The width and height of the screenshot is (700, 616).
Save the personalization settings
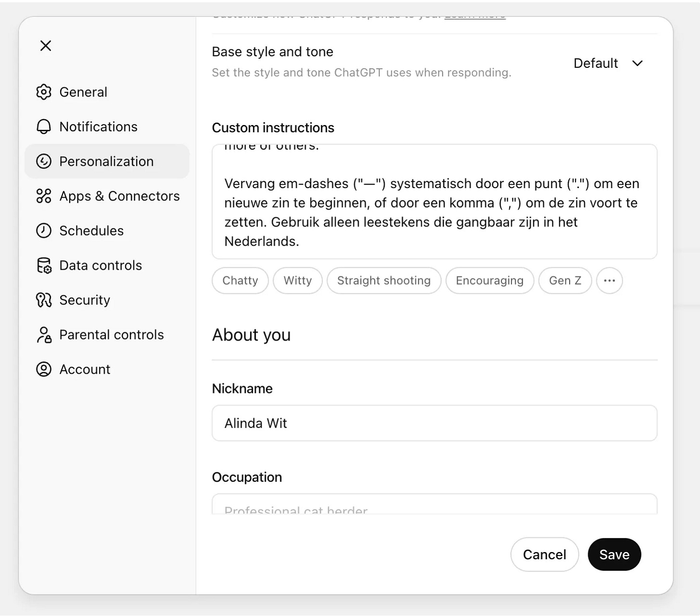click(x=614, y=554)
